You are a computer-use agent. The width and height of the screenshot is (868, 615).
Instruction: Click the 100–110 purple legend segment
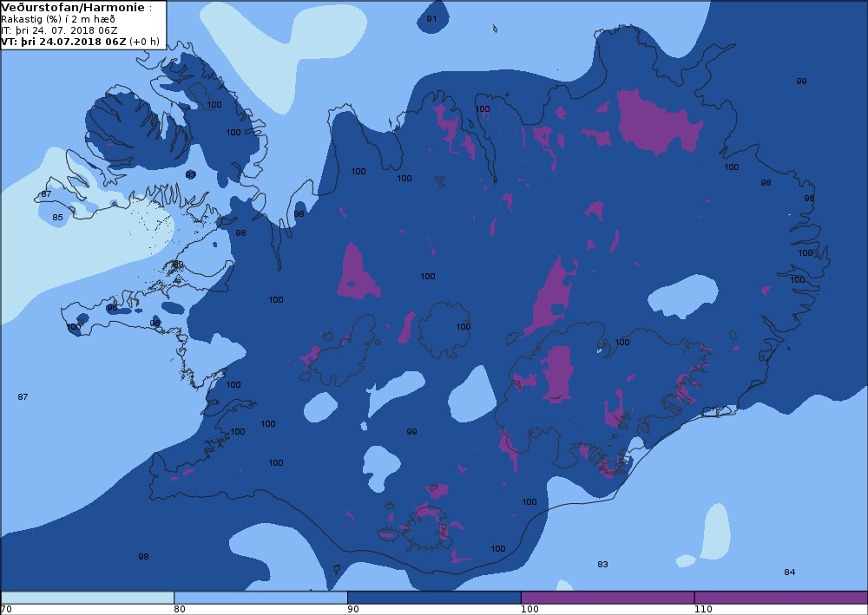pos(608,598)
